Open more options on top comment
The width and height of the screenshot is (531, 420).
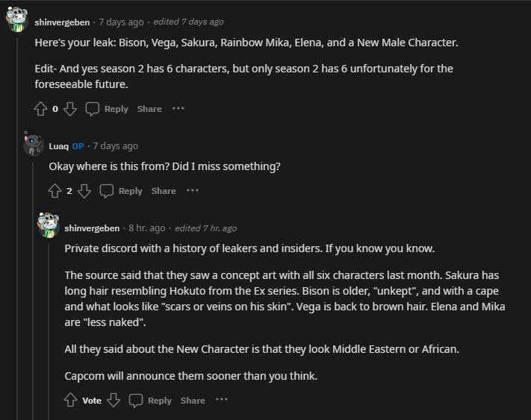[x=178, y=109]
